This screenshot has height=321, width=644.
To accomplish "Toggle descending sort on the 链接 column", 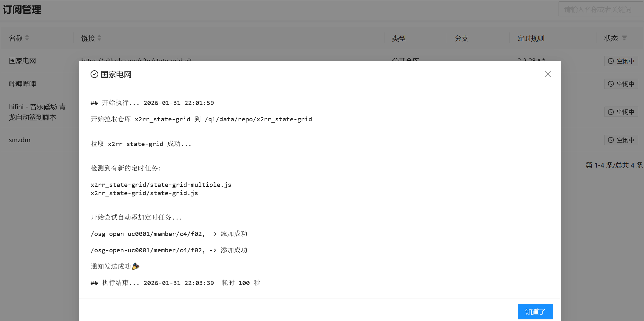I will (x=100, y=40).
